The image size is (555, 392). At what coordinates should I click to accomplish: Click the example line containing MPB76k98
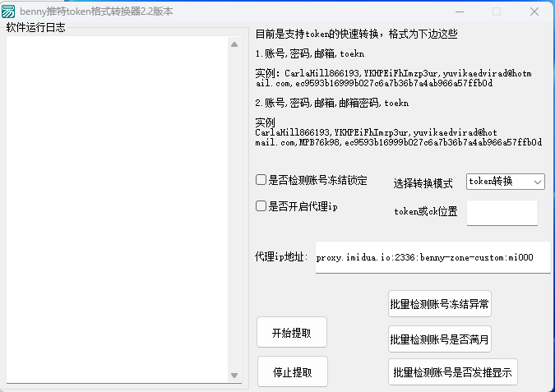pos(399,142)
